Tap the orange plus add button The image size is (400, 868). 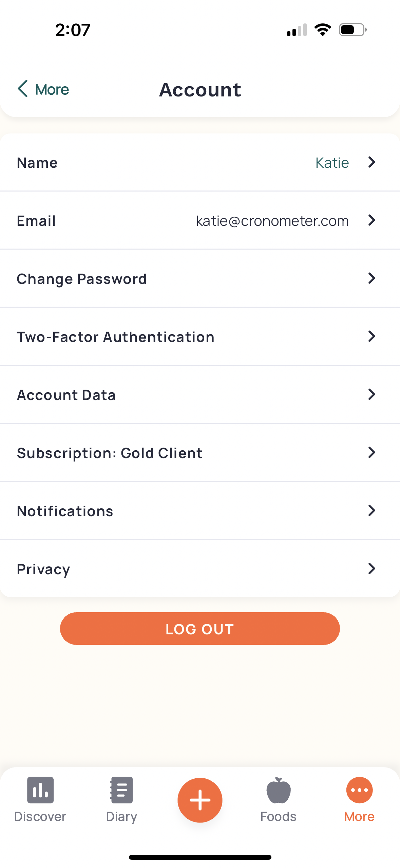click(x=200, y=800)
